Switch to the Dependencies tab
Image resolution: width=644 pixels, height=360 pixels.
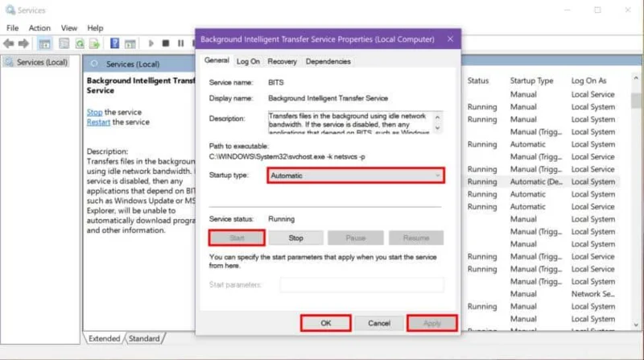coord(328,61)
